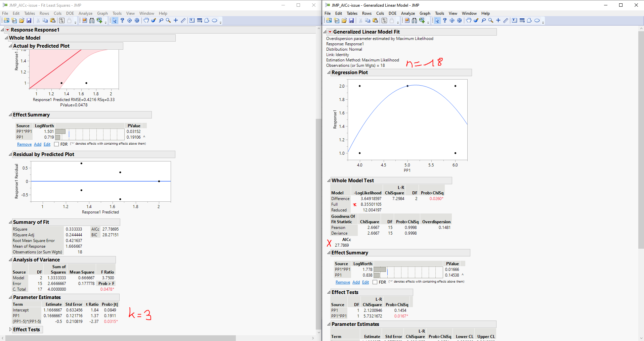The image size is (644, 341).
Task: Click New Data Table icon in Fit Least Squares window
Action: (6, 20)
